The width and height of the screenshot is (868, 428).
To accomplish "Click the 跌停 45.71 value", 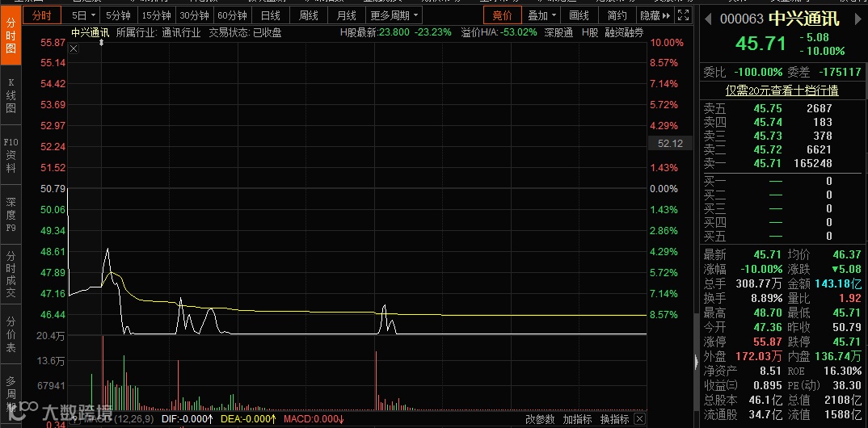I will click(848, 342).
